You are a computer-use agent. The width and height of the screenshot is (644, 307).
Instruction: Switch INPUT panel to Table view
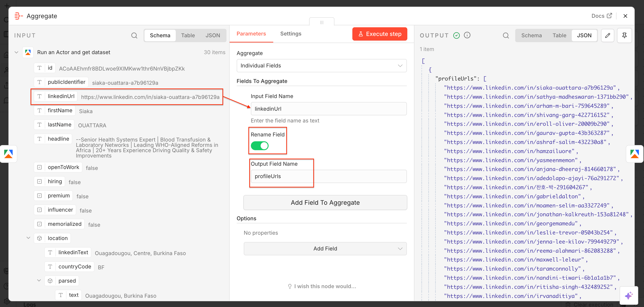188,35
